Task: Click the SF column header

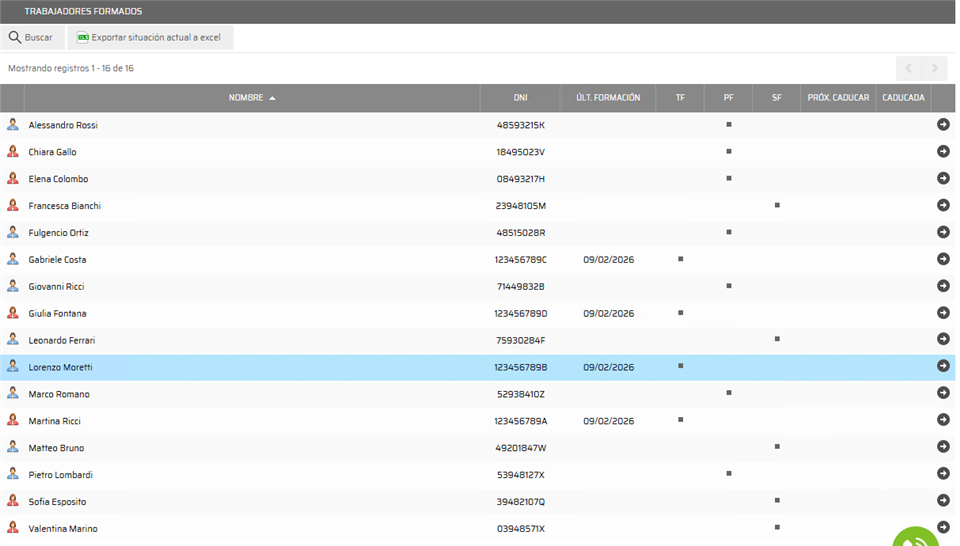Action: 777,98
